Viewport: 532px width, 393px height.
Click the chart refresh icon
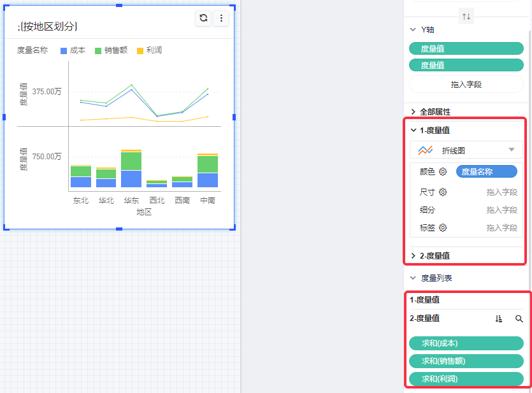[203, 18]
